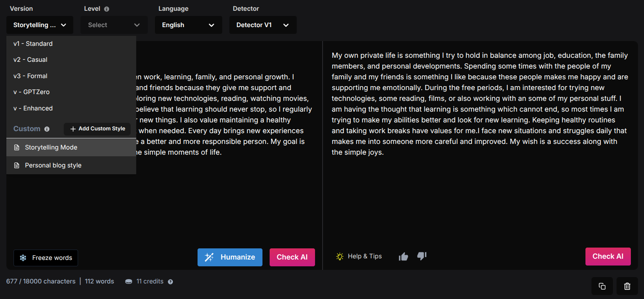Click the thumbs down feedback icon
This screenshot has width=644, height=299.
[x=422, y=256]
